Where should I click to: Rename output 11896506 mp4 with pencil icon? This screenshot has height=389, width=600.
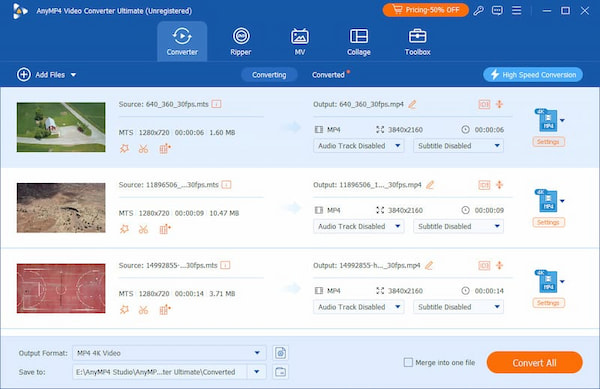pyautogui.click(x=430, y=185)
